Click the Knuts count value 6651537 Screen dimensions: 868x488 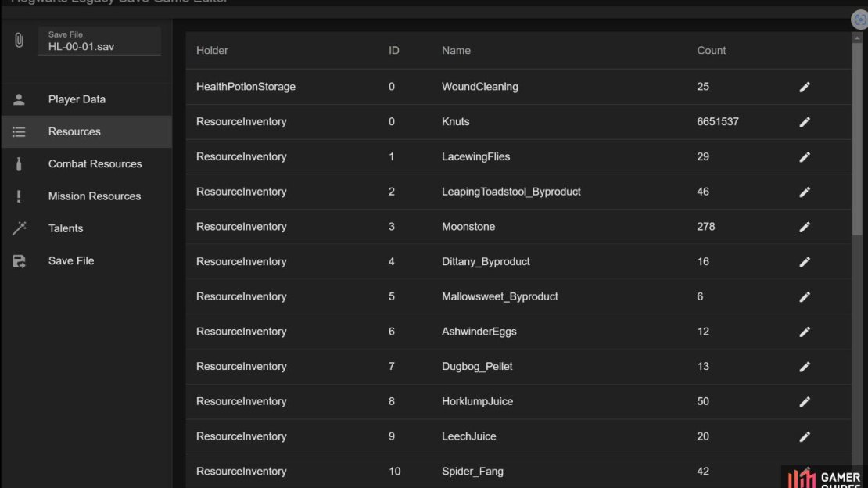point(717,121)
